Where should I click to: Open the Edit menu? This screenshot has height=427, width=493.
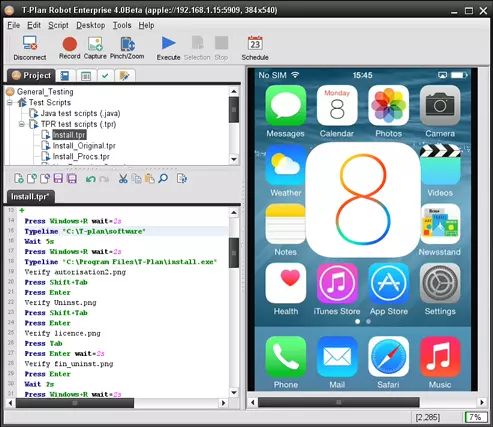pyautogui.click(x=34, y=25)
